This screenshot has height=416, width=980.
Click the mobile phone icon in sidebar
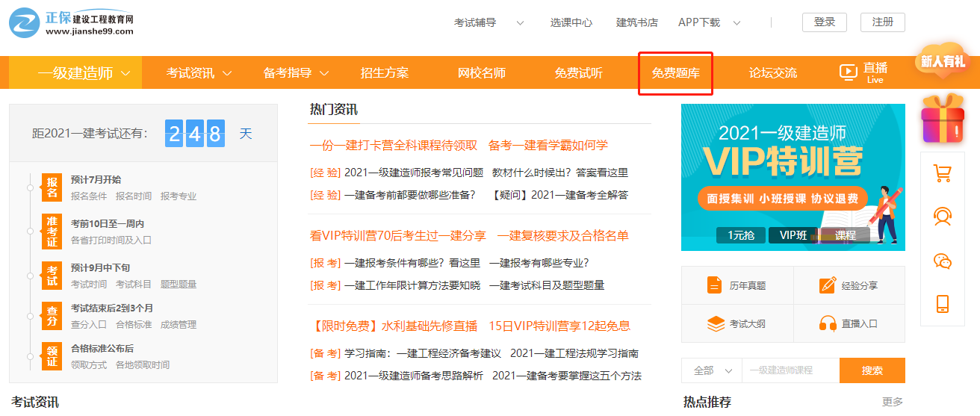click(942, 304)
